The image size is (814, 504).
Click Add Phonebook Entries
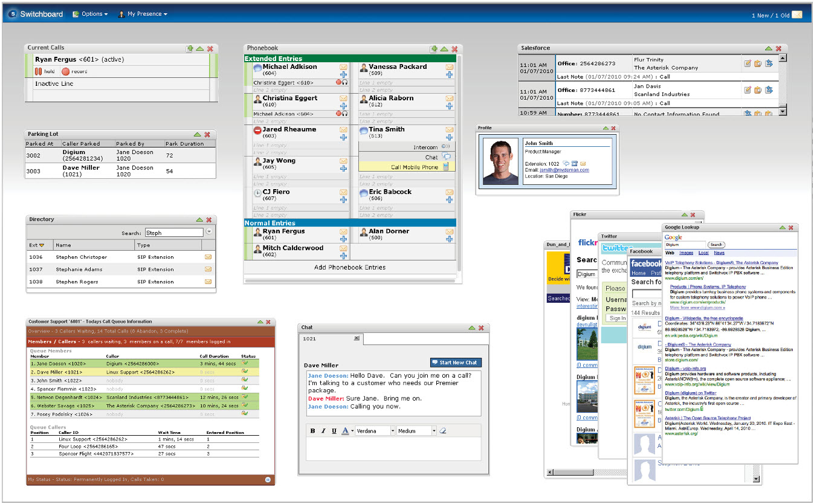pyautogui.click(x=350, y=267)
